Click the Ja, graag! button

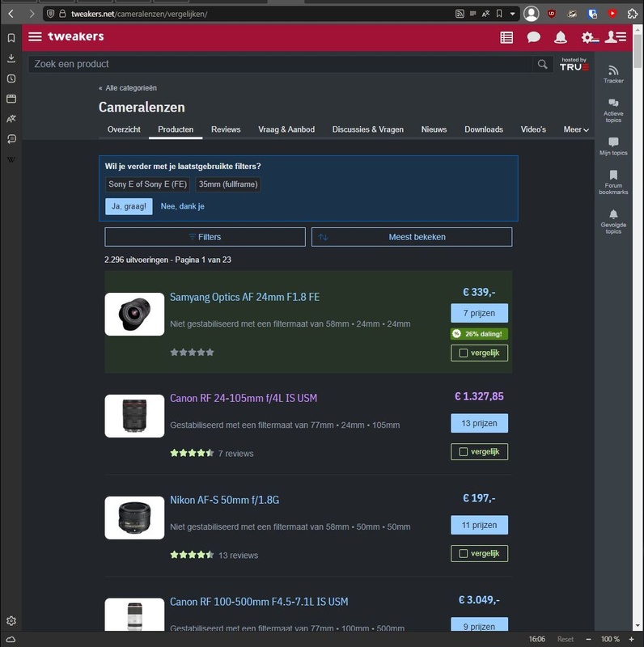tap(129, 206)
